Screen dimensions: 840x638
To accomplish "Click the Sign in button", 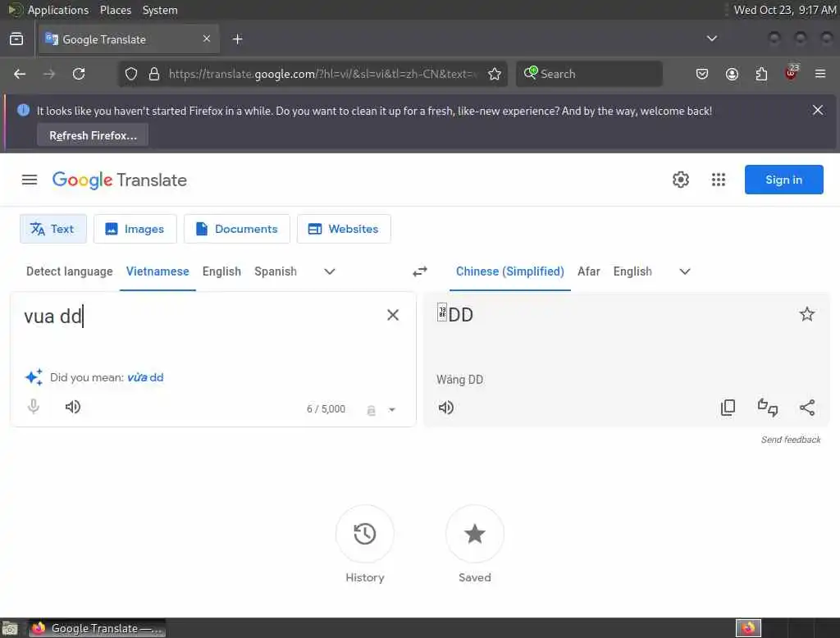I will tap(783, 180).
